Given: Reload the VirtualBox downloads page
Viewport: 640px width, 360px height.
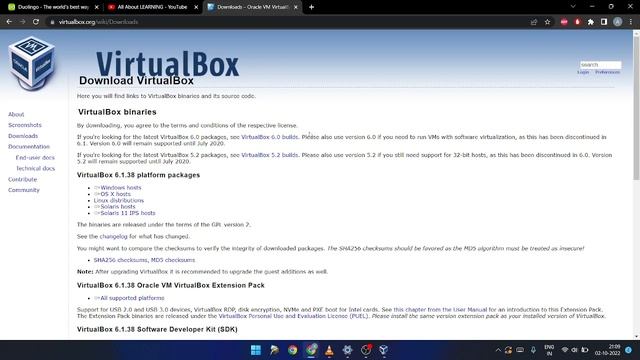Looking at the screenshot, I should click(x=36, y=22).
